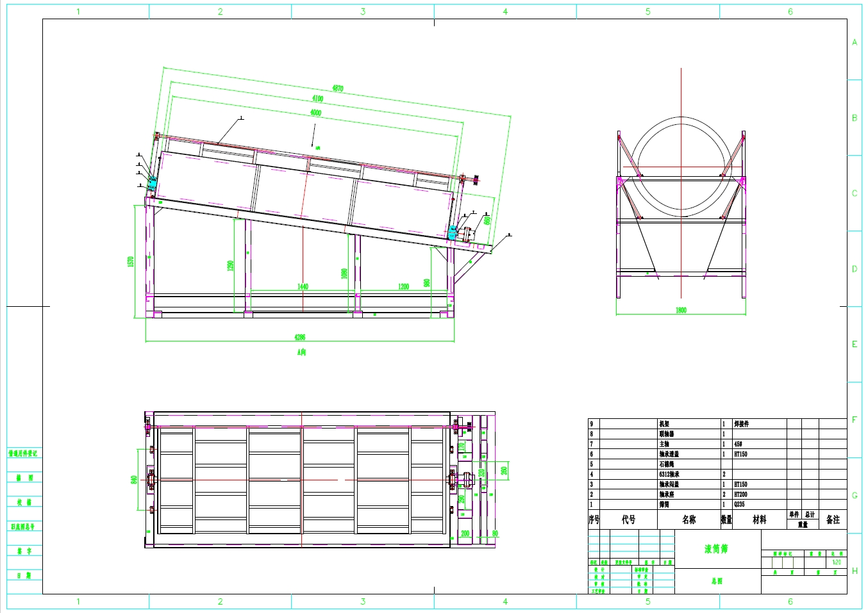Click '轴承闷盖' in parts list row 3

(669, 484)
